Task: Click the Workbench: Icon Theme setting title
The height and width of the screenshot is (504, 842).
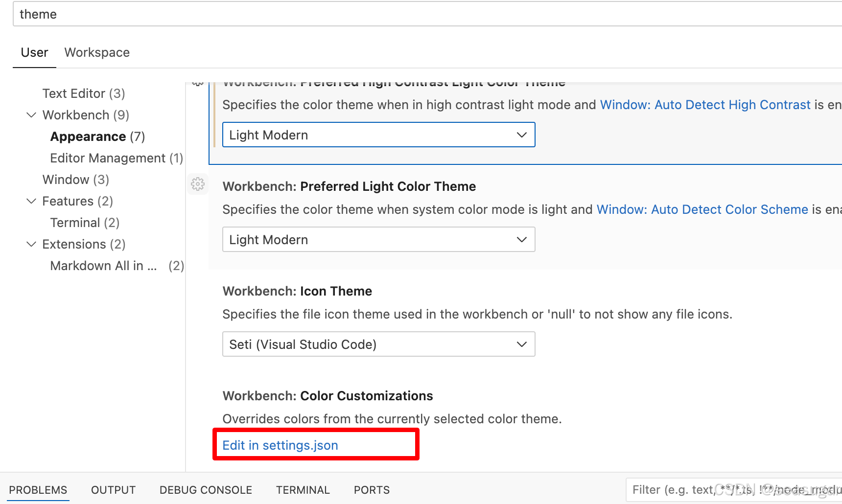Action: pos(297,291)
